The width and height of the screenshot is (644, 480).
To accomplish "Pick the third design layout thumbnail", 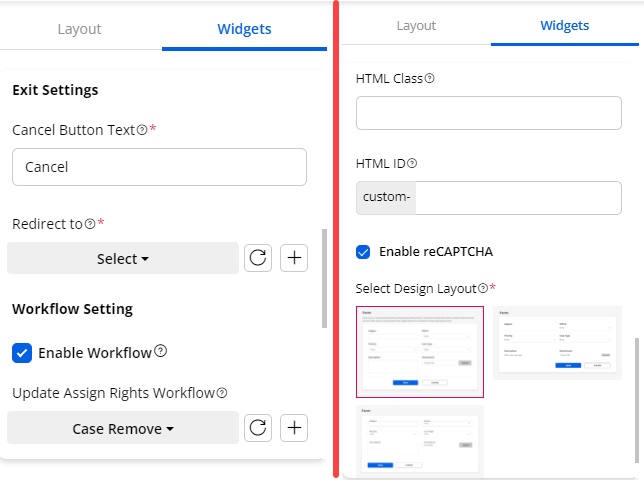I will point(420,440).
